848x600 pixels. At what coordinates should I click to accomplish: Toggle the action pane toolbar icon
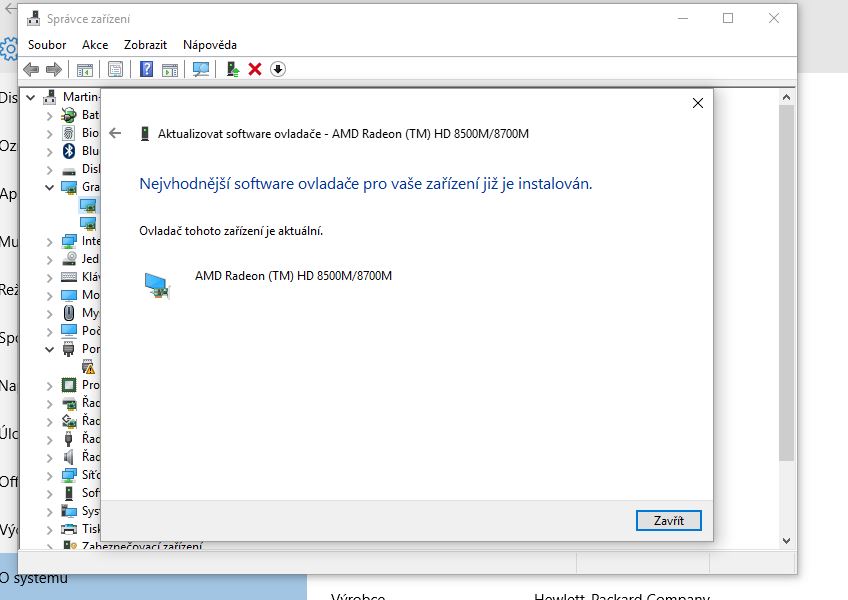(x=170, y=69)
